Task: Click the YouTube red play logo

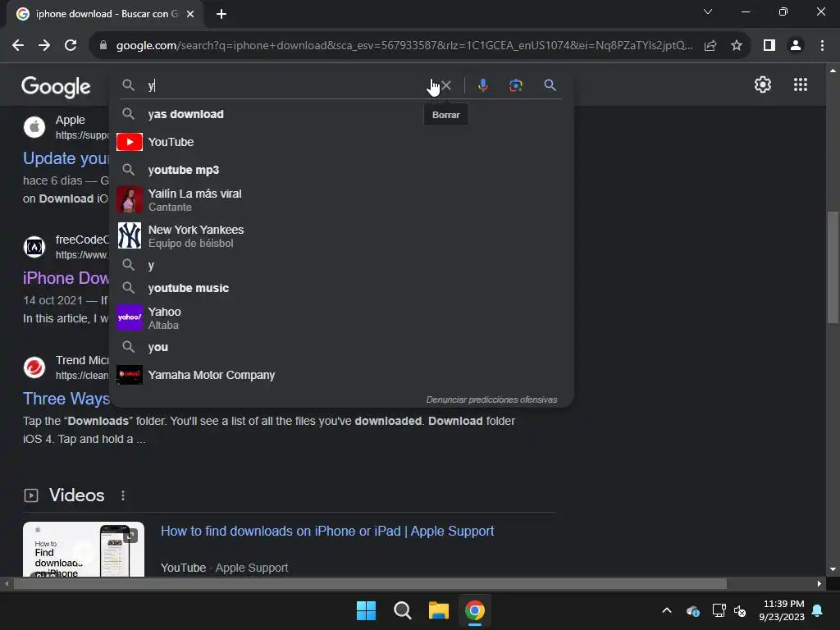Action: coord(129,142)
